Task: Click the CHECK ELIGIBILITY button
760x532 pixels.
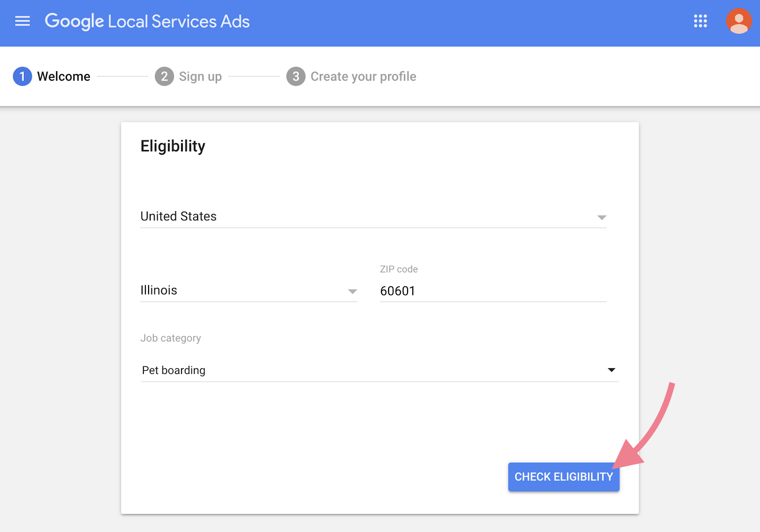Action: pos(563,476)
